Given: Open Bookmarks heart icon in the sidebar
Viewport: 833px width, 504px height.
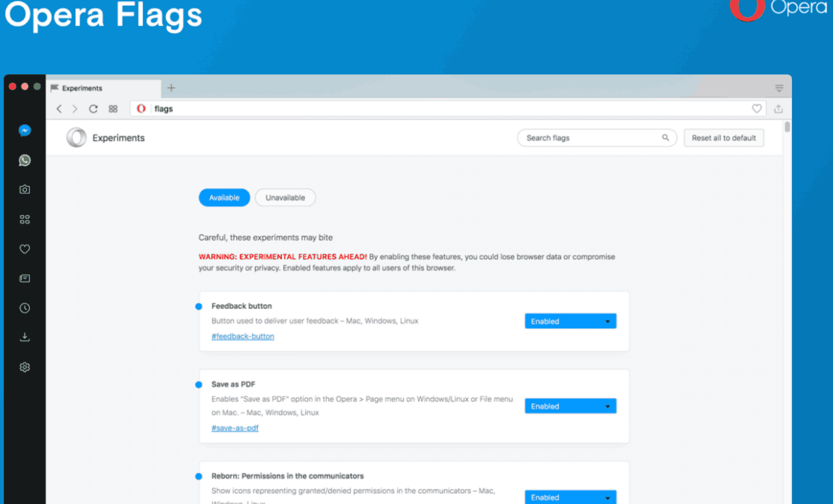Looking at the screenshot, I should 24,249.
